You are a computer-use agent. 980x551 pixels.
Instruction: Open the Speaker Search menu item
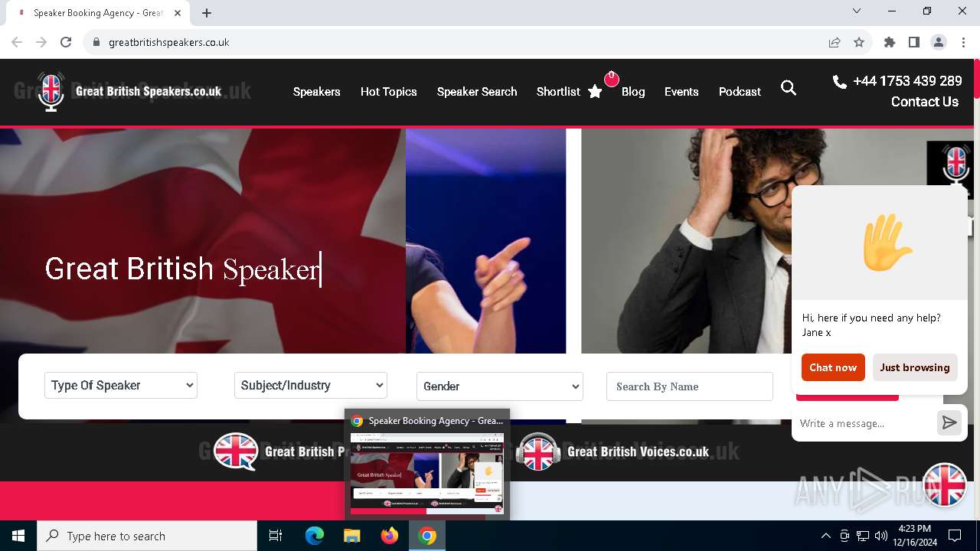pos(477,91)
